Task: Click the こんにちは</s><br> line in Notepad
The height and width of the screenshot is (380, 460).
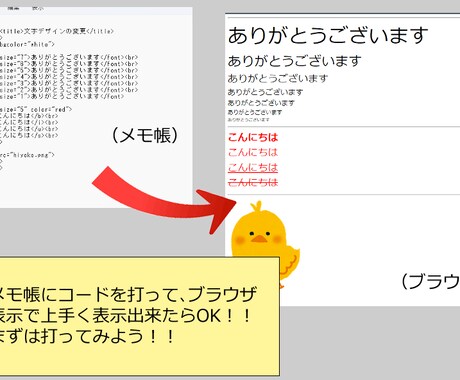Action: tap(29, 136)
